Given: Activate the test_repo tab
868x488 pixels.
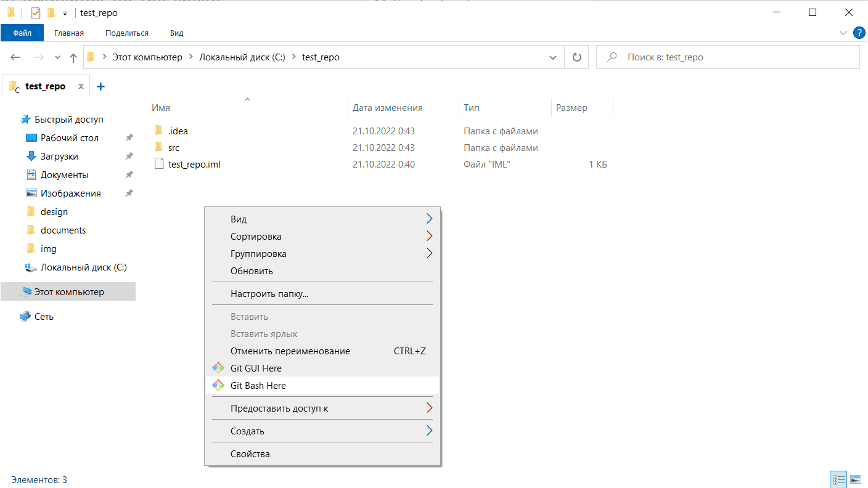Looking at the screenshot, I should tap(45, 86).
